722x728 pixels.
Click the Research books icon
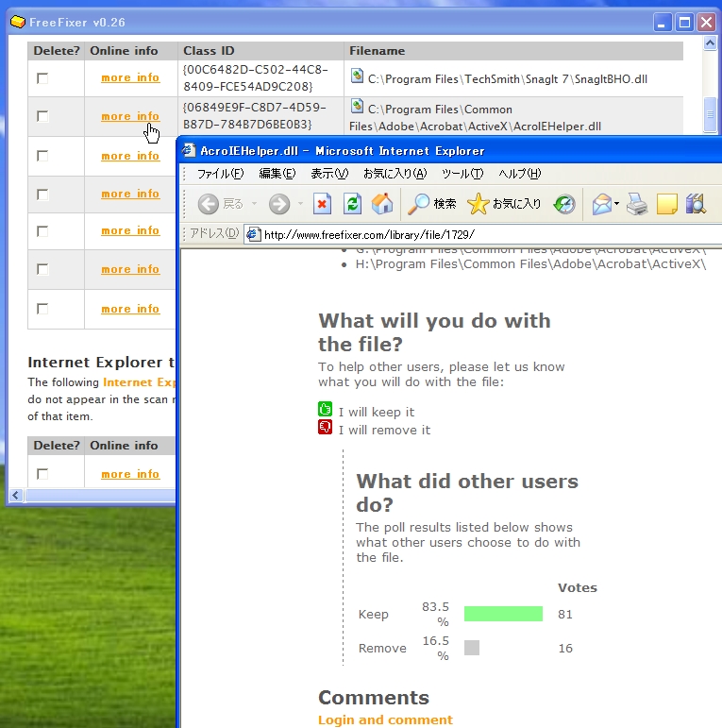click(696, 204)
